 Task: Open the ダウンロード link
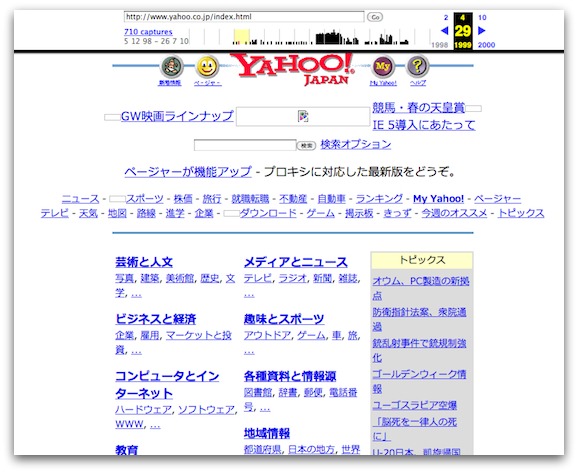click(x=268, y=213)
